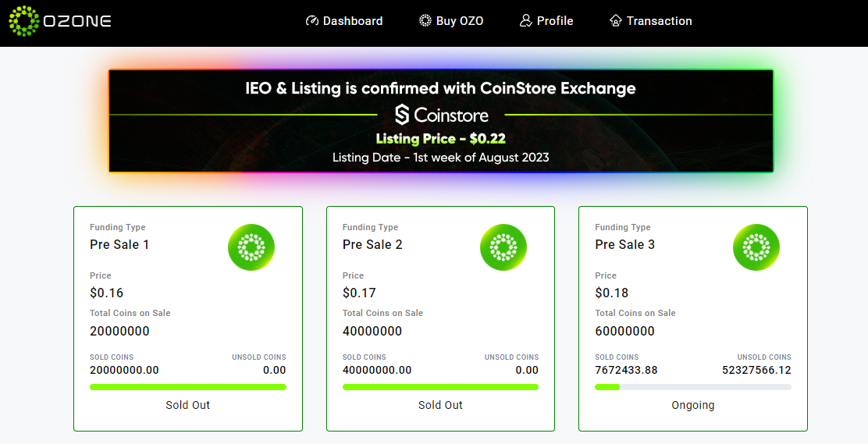The width and height of the screenshot is (868, 444).
Task: Click the Dashboard gauge icon
Action: point(312,21)
